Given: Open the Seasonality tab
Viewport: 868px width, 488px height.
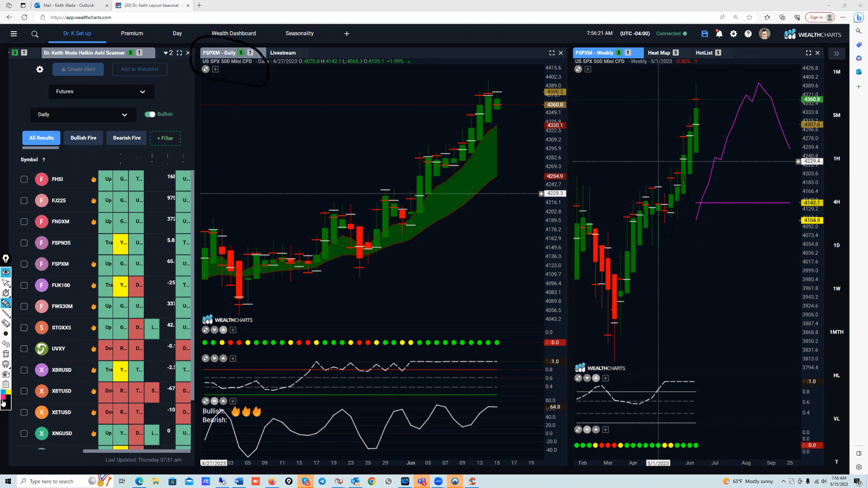Looking at the screenshot, I should pos(300,33).
